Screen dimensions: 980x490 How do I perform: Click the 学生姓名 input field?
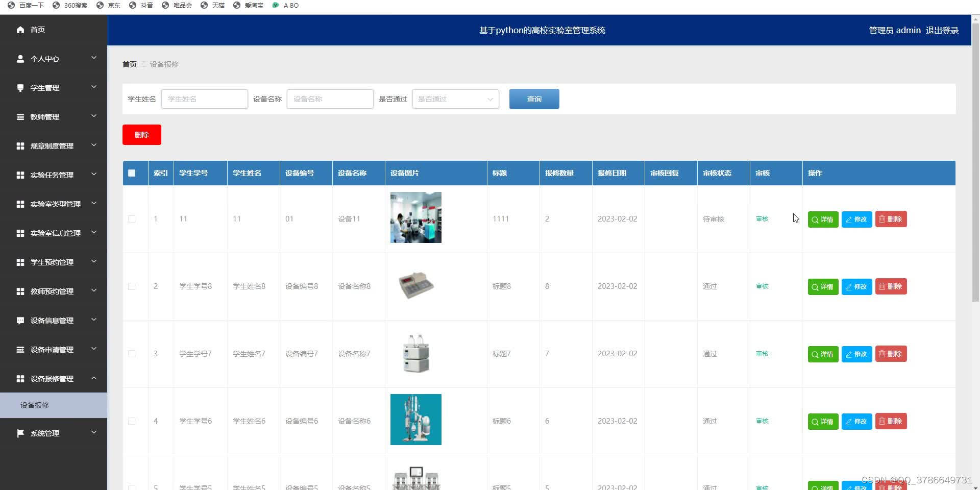[x=204, y=99]
